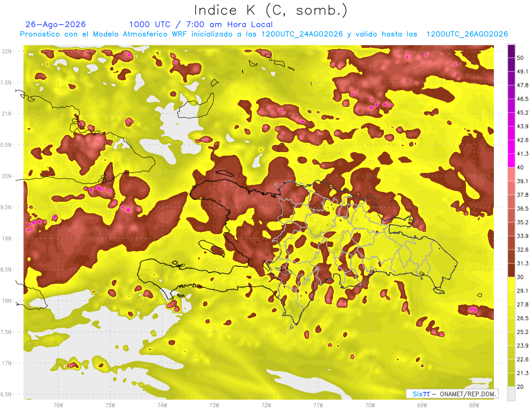Click the bright yellow swatch between 29.1 and 30
This screenshot has height=411, width=532.
pyautogui.click(x=512, y=284)
